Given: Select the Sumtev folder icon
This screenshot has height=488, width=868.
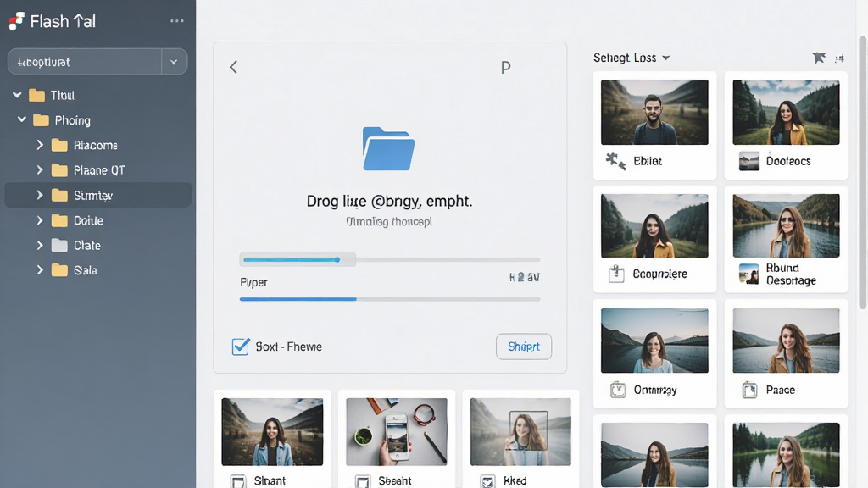Looking at the screenshot, I should click(59, 195).
